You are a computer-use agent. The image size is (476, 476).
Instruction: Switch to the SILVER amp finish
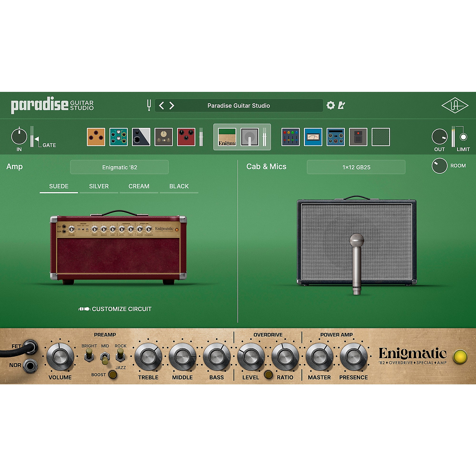(x=99, y=186)
